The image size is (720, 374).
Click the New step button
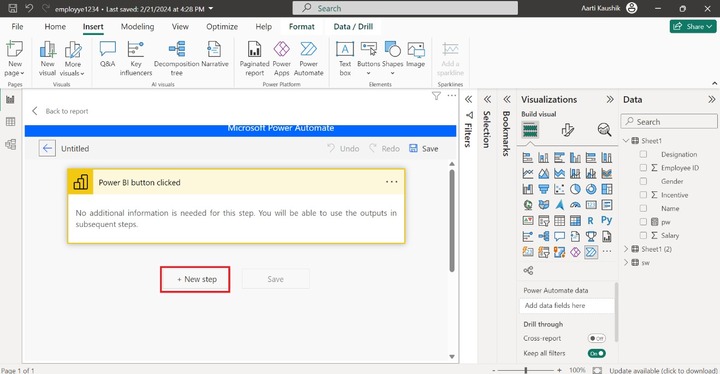point(195,279)
